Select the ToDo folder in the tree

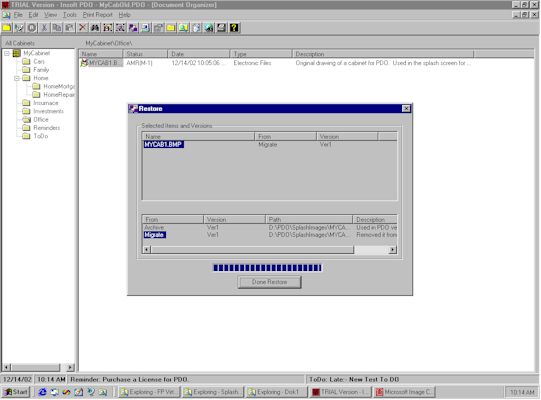(40, 136)
